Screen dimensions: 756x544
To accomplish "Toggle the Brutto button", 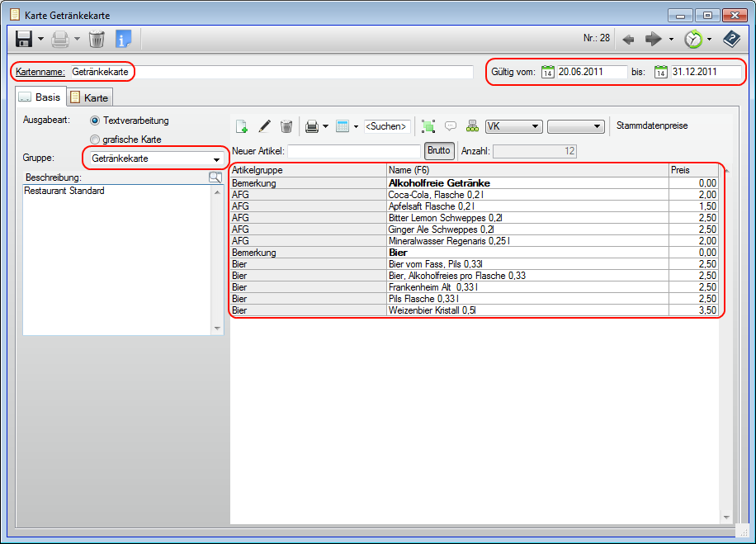I will pos(438,151).
